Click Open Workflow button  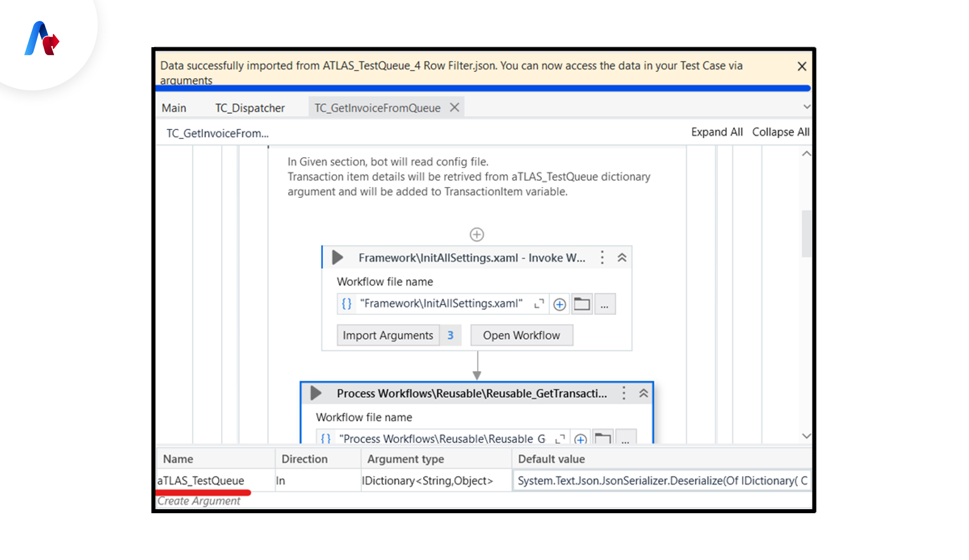tap(522, 335)
